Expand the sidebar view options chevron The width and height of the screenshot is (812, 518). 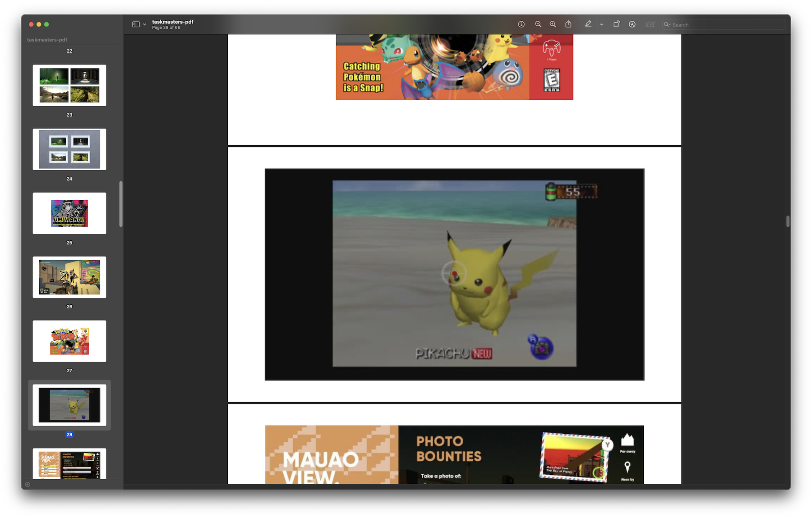pyautogui.click(x=145, y=24)
